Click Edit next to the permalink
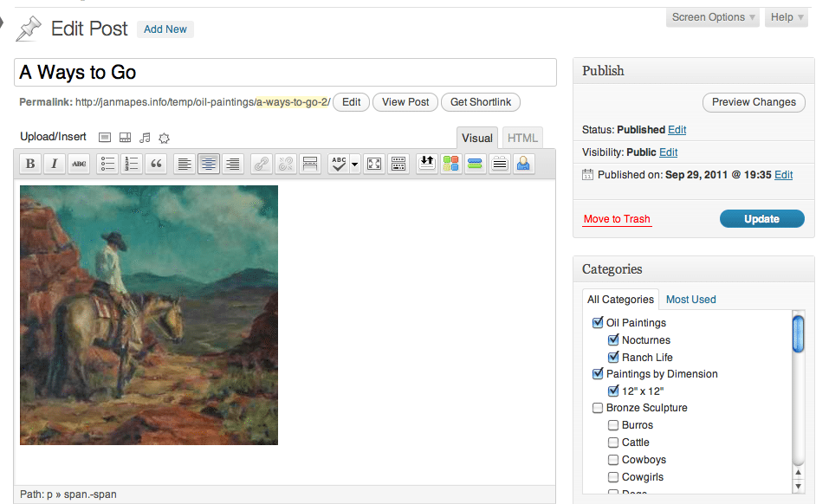This screenshot has width=816, height=504. point(352,102)
